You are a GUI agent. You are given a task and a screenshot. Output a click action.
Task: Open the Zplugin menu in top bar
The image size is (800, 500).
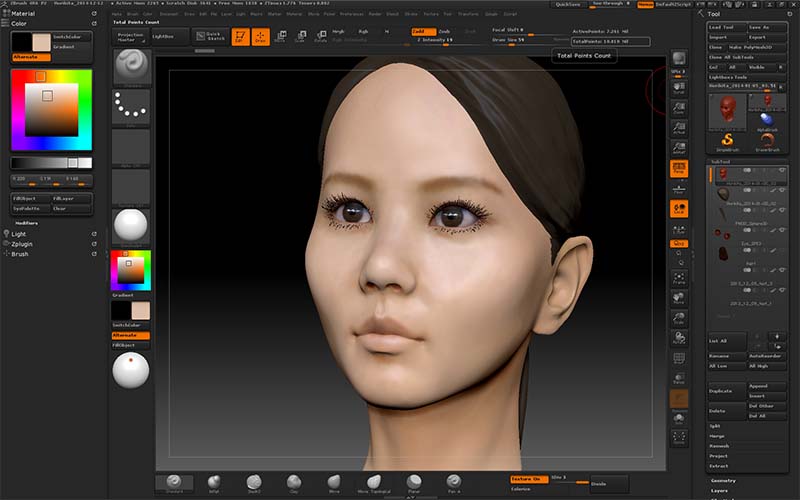(x=491, y=14)
